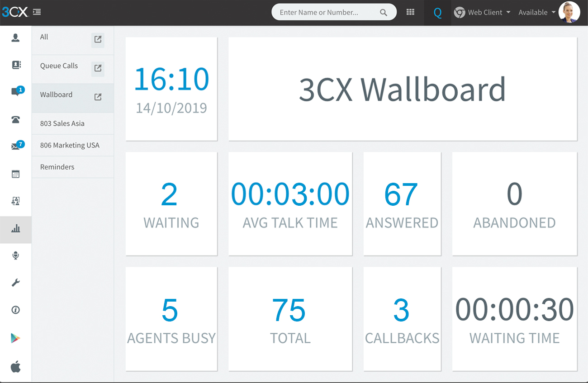Click the microphone recordings icon
The height and width of the screenshot is (383, 588).
click(16, 256)
